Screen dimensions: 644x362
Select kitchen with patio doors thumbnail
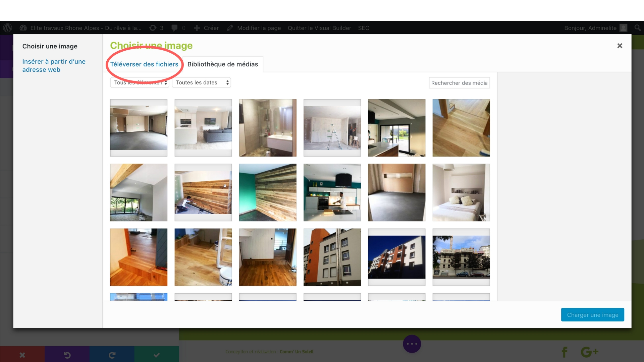[396, 128]
